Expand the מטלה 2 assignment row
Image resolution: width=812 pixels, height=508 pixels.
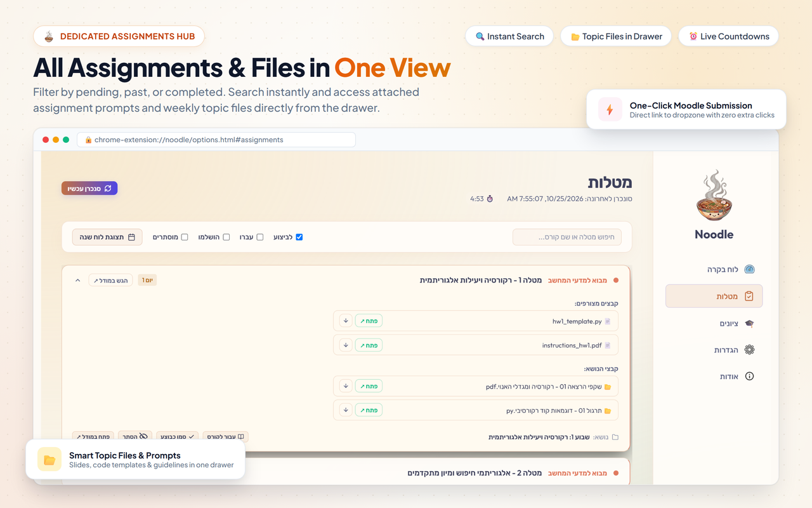tap(346, 472)
